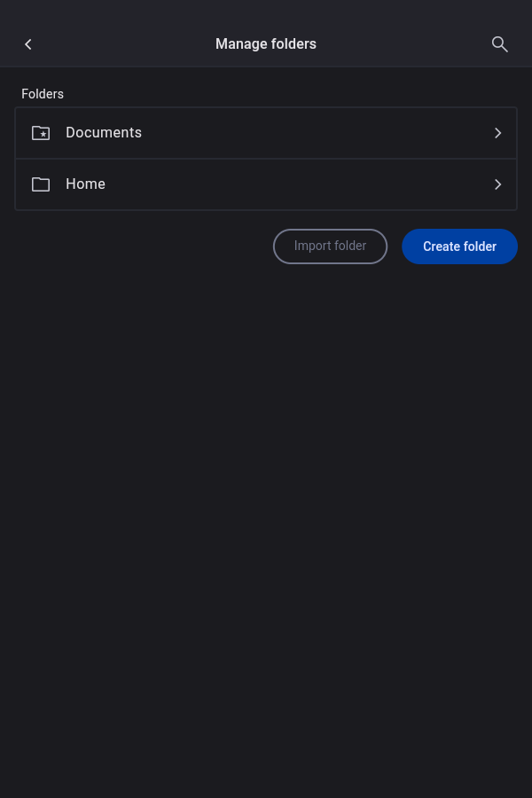
Task: Click the Import folder button's text label
Action: 330,246
